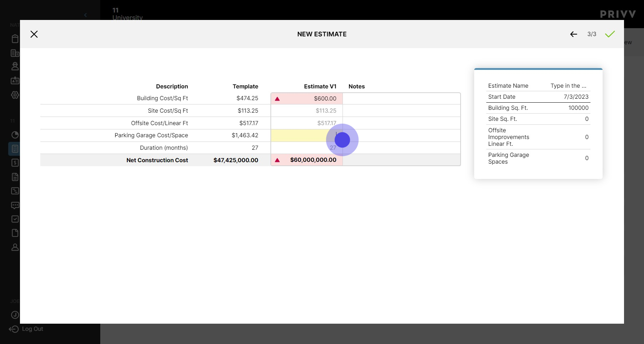Click notes cell for Building Cost/Sq Ft
The image size is (644, 344).
(x=401, y=98)
